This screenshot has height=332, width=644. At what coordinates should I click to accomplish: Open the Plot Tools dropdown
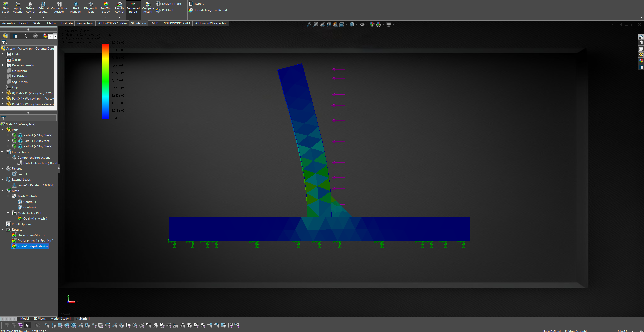pos(185,10)
